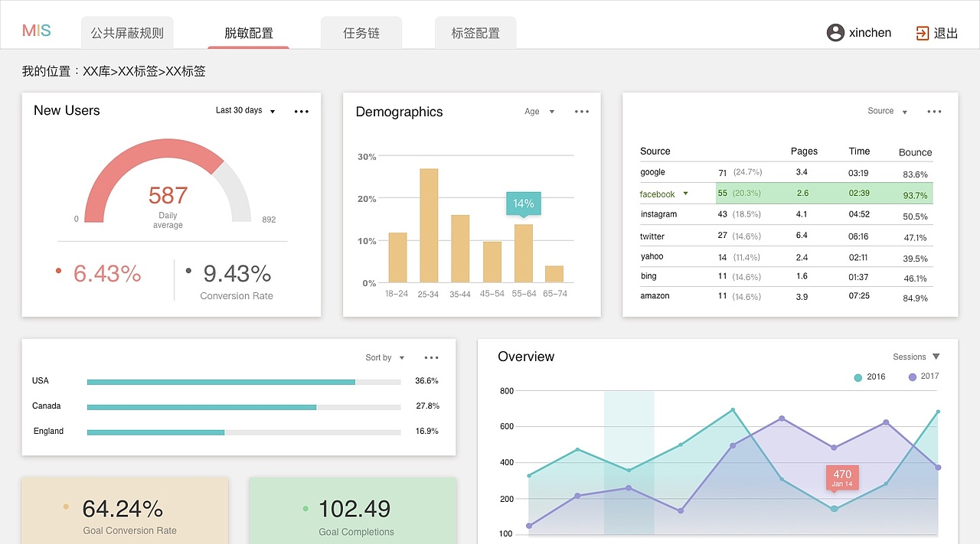The width and height of the screenshot is (980, 544).
Task: Click the MIS logo
Action: [36, 30]
